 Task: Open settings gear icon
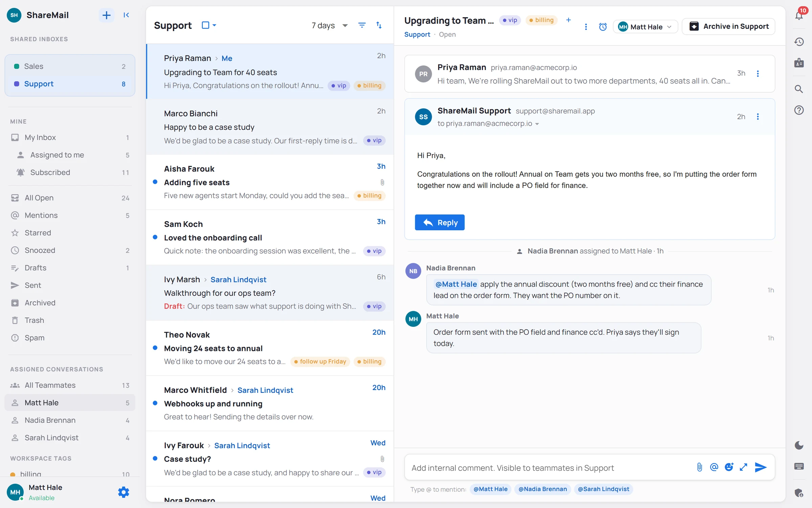coord(123,492)
